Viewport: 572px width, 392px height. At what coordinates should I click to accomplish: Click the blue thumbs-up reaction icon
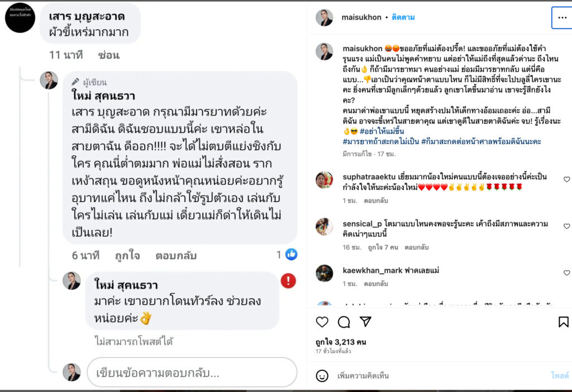pos(291,254)
